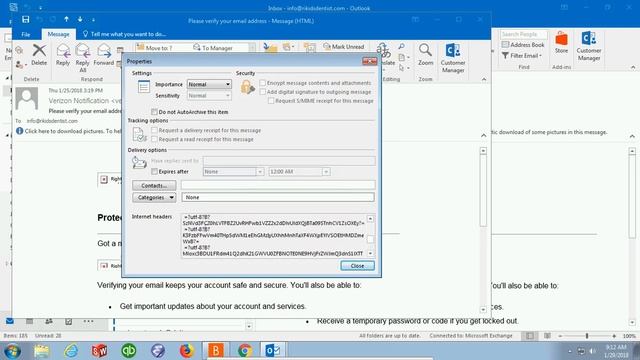Reply to the message
The width and height of the screenshot is (640, 360).
tap(63, 54)
